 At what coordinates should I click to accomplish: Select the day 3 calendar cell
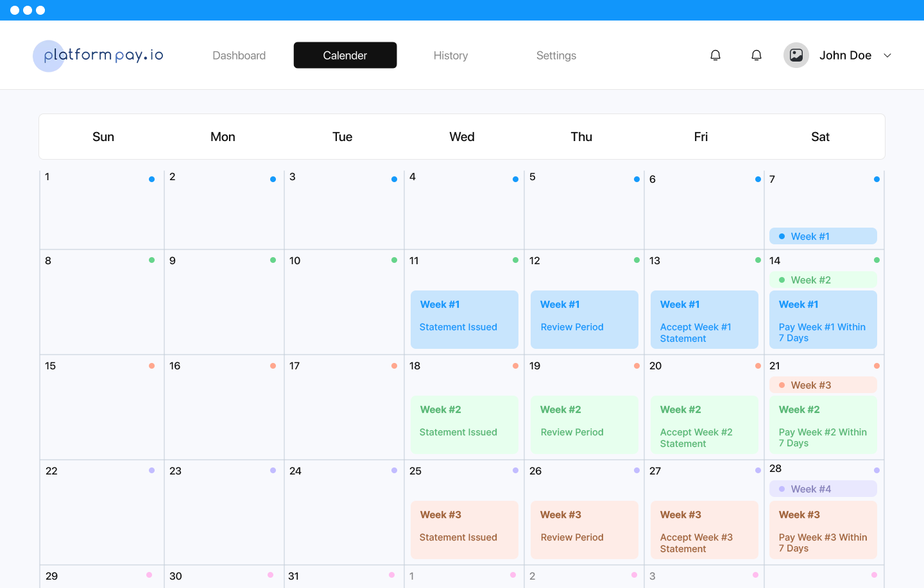tap(344, 210)
